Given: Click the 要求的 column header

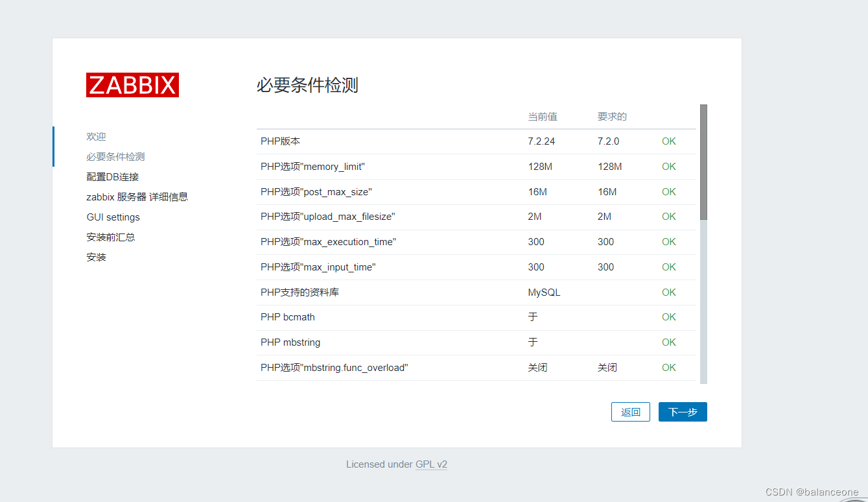Looking at the screenshot, I should coord(612,117).
